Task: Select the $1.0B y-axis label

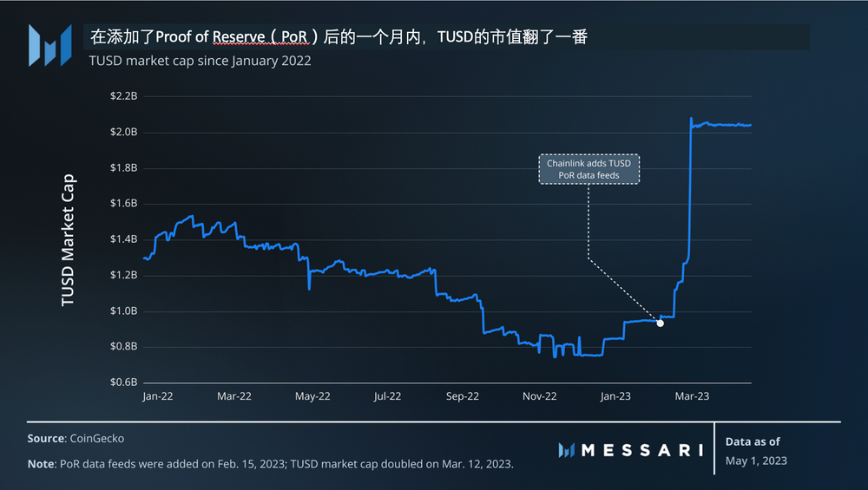Action: point(122,310)
